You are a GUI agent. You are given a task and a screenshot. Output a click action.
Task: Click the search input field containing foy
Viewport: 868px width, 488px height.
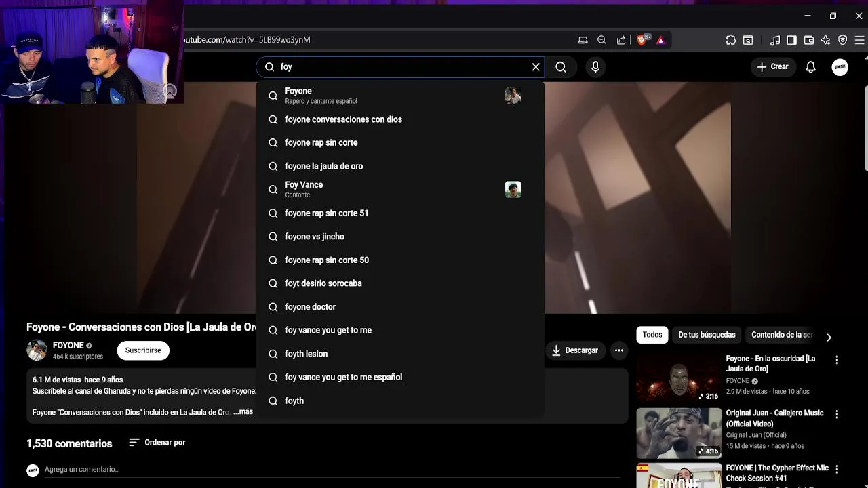click(400, 67)
